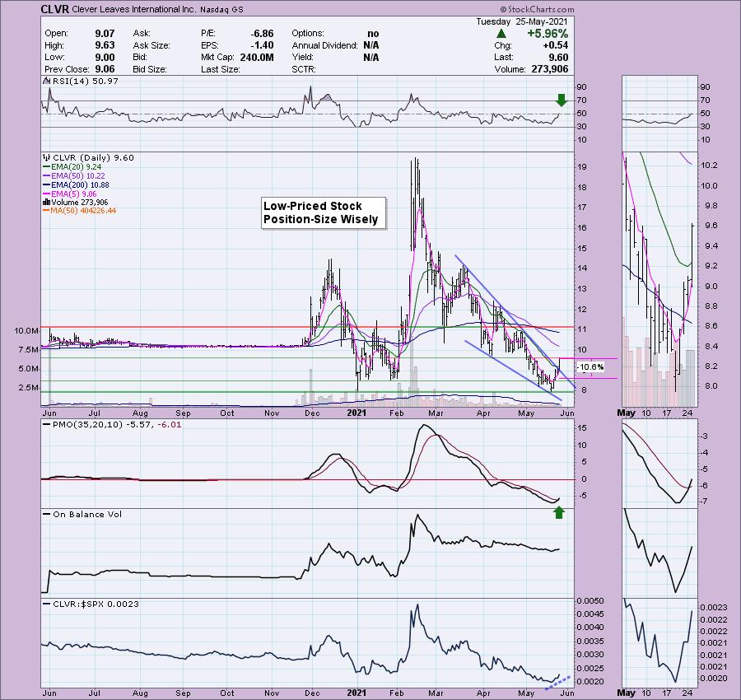Click the Sep label on the bottom date axis
The image size is (741, 700).
click(x=183, y=693)
